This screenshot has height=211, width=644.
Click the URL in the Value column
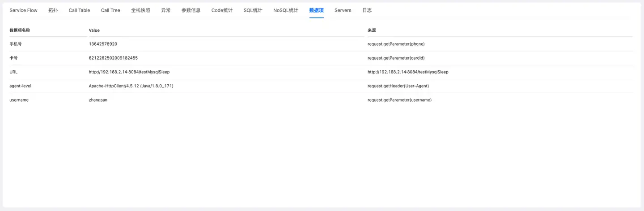coord(129,72)
